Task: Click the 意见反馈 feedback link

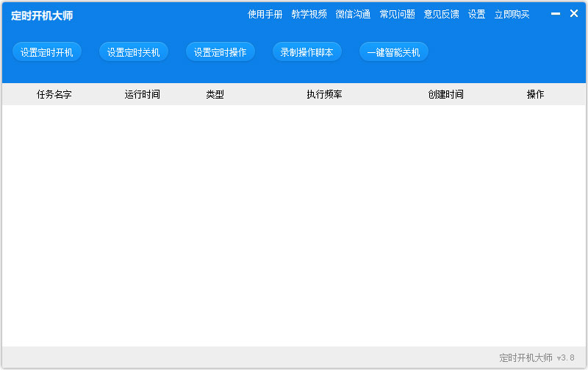Action: pos(441,15)
